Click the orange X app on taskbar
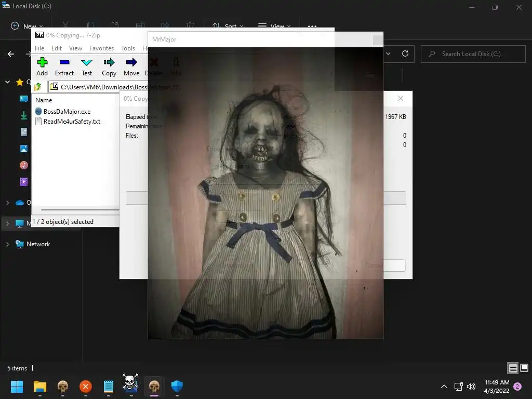Image resolution: width=532 pixels, height=399 pixels. tap(86, 387)
